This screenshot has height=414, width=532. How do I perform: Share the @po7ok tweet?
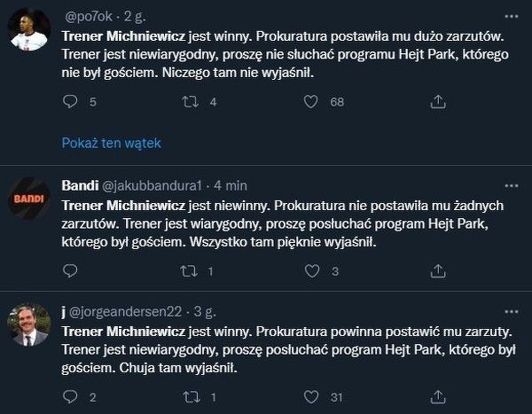coord(437,102)
